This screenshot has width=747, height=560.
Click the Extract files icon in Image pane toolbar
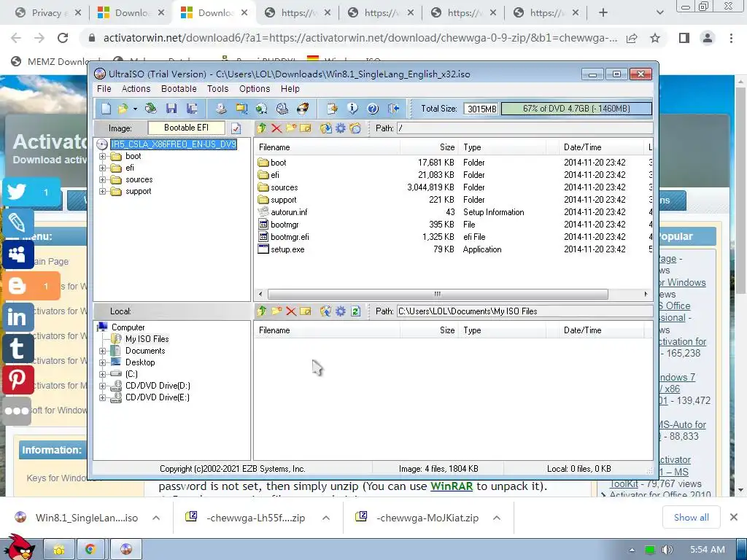point(326,128)
